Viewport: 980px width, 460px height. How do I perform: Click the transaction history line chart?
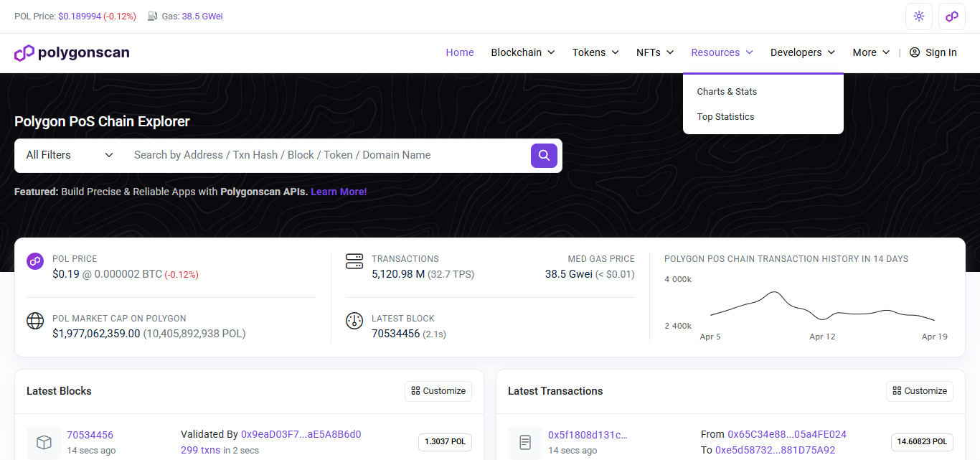pyautogui.click(x=822, y=306)
